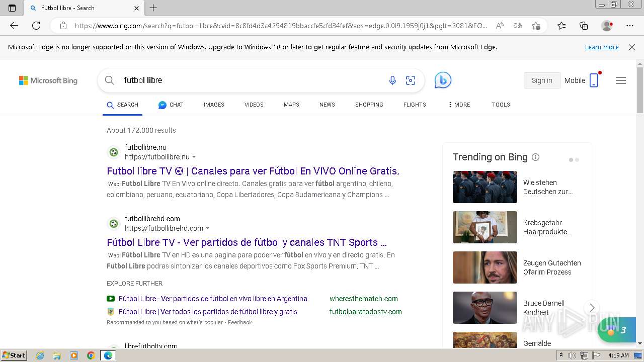Switch to the IMAGES tab

pos(214,105)
